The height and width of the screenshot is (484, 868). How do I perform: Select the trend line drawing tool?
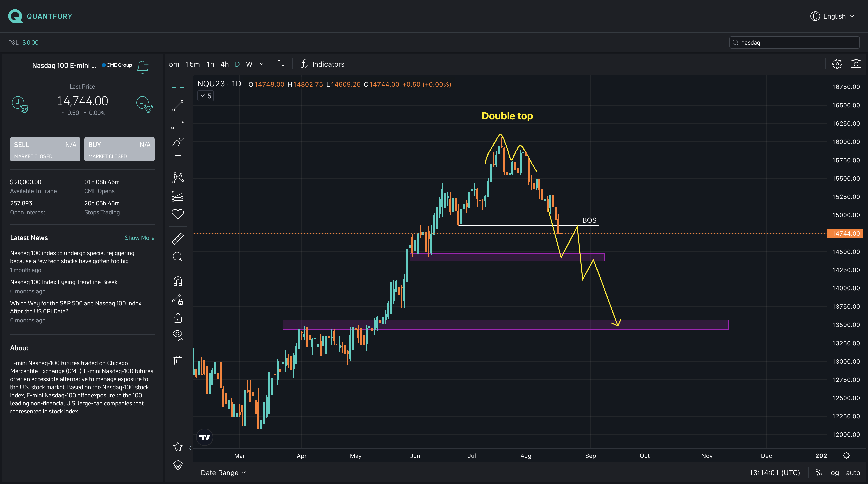(178, 106)
